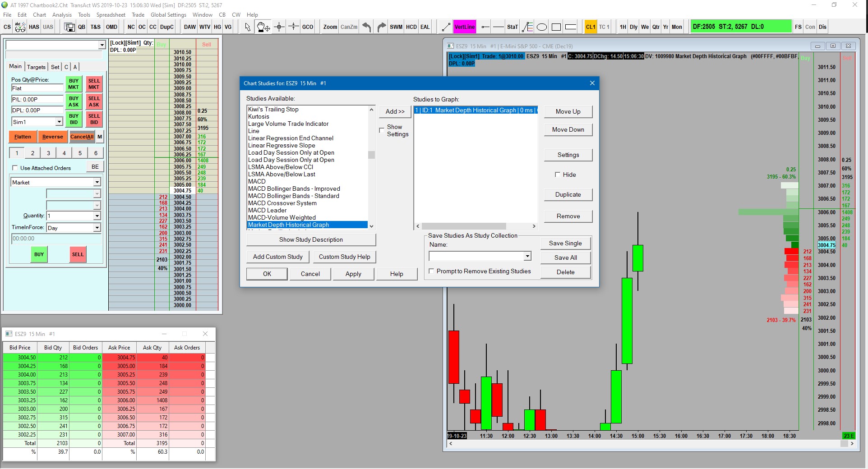Check the Hide study checkbox
The image size is (868, 469).
pyautogui.click(x=558, y=175)
